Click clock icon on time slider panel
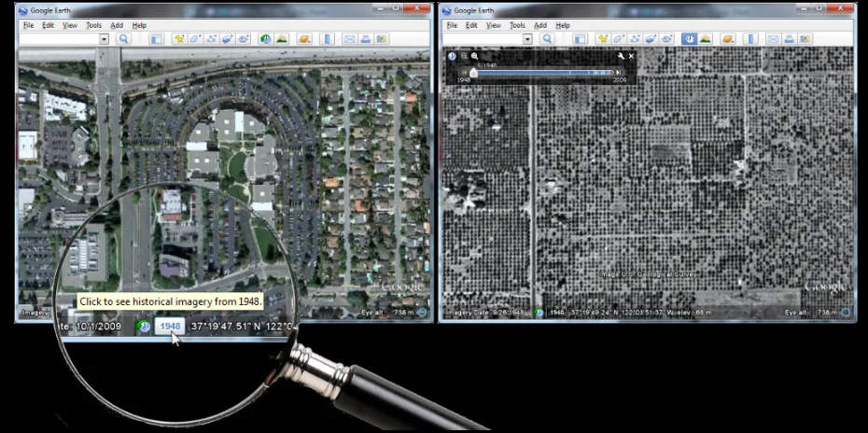The width and height of the screenshot is (868, 433). pyautogui.click(x=453, y=56)
